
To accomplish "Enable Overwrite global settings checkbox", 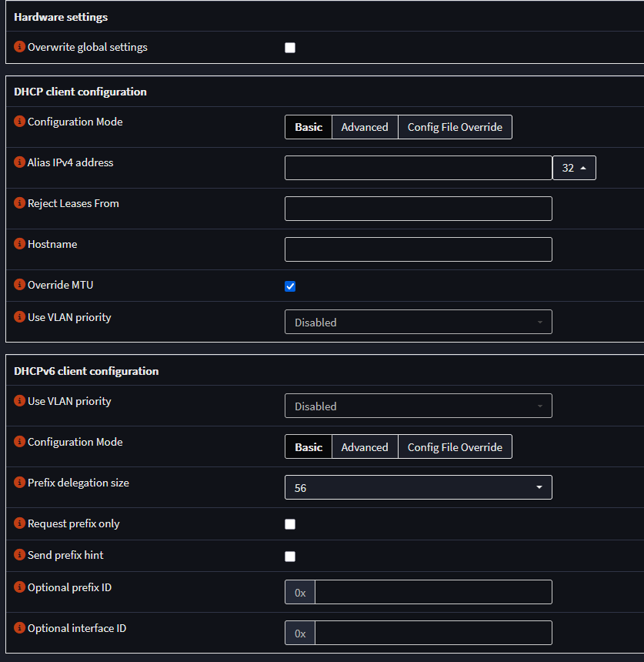I will [x=290, y=48].
